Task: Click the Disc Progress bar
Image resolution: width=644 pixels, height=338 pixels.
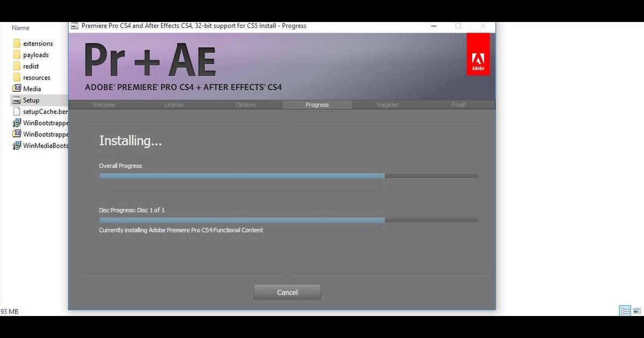Action: (x=289, y=220)
